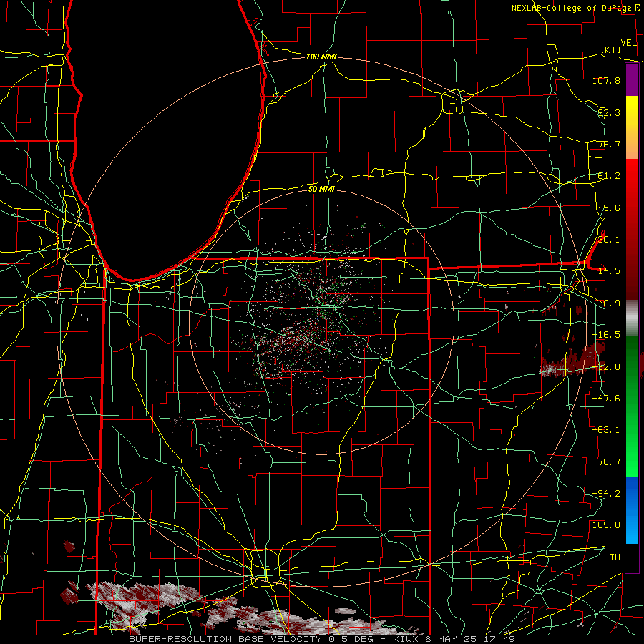Click the Super-Resolution Base Velocity caption

click(x=322, y=639)
